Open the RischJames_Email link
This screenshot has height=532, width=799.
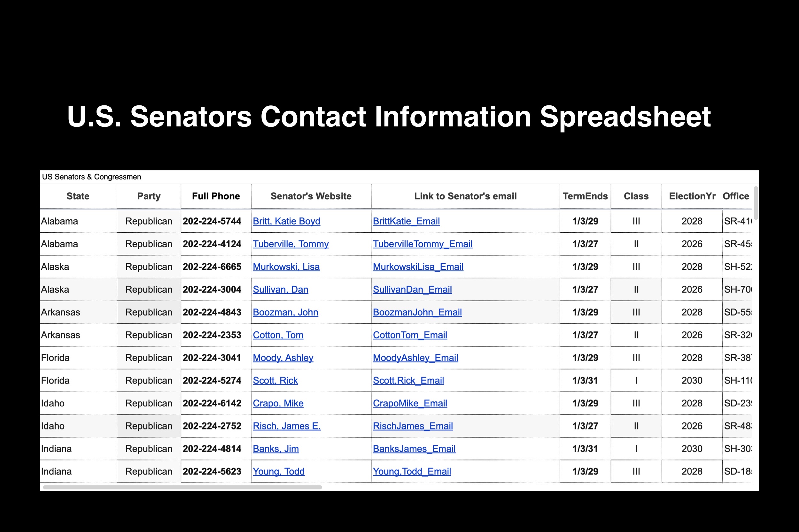413,426
